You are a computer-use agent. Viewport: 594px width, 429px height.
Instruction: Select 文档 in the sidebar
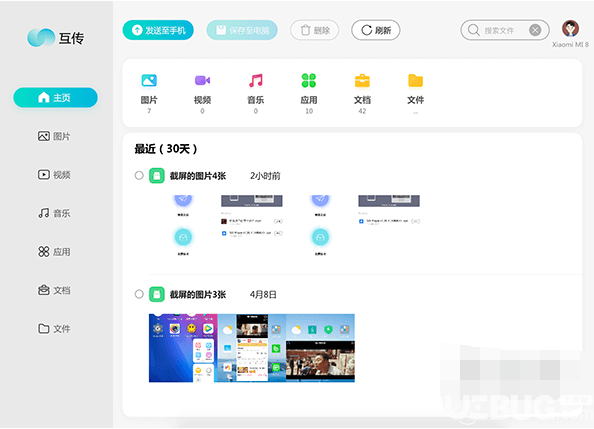pyautogui.click(x=55, y=290)
